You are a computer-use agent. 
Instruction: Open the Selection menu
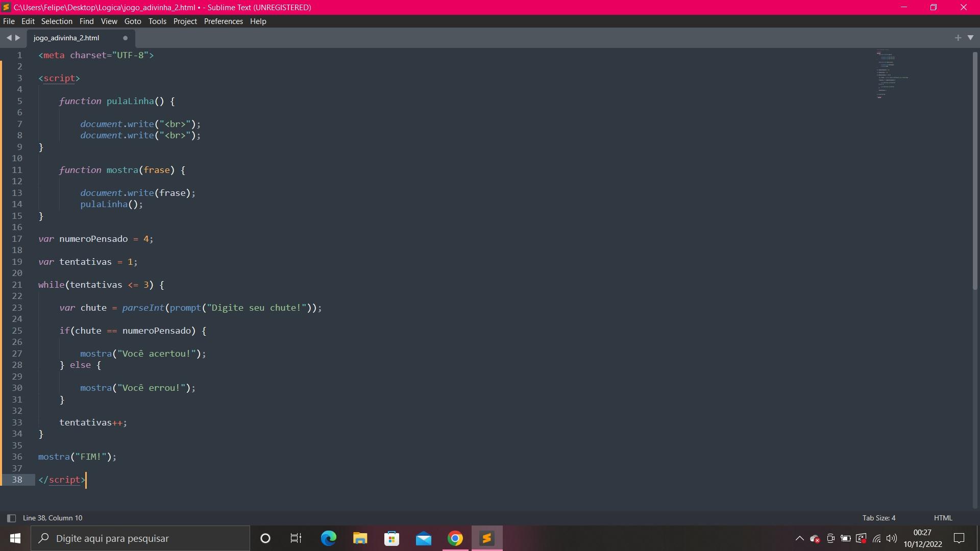57,21
